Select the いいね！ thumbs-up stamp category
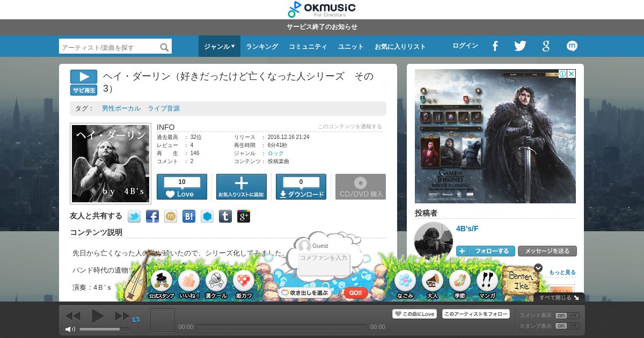The image size is (644, 338). 189,284
